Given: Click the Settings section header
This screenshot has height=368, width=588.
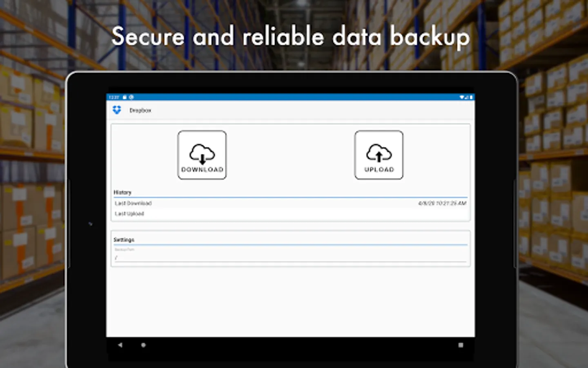Looking at the screenshot, I should coord(124,240).
